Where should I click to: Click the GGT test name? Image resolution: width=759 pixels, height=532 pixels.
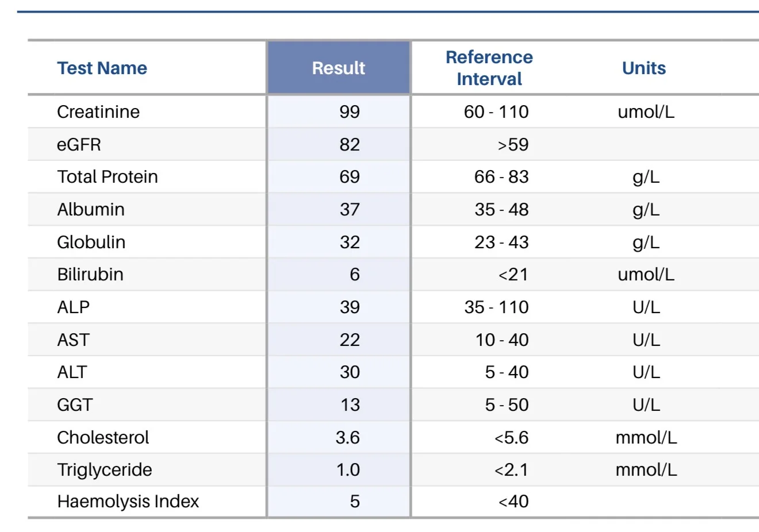pyautogui.click(x=75, y=404)
